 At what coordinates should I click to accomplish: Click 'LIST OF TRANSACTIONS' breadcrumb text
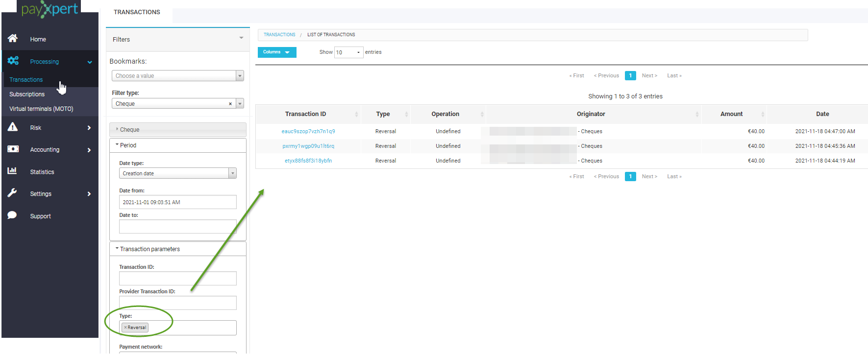click(331, 35)
